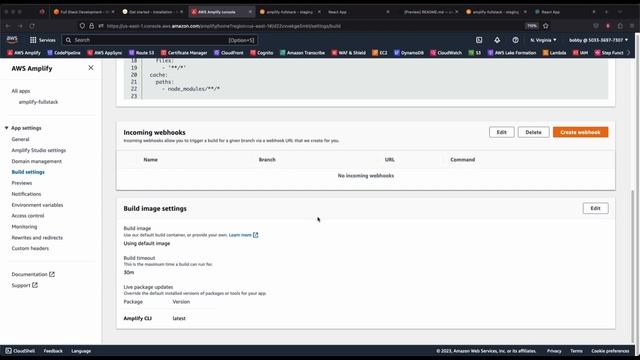Edit incoming webhooks
The width and height of the screenshot is (640, 360).
pyautogui.click(x=502, y=132)
